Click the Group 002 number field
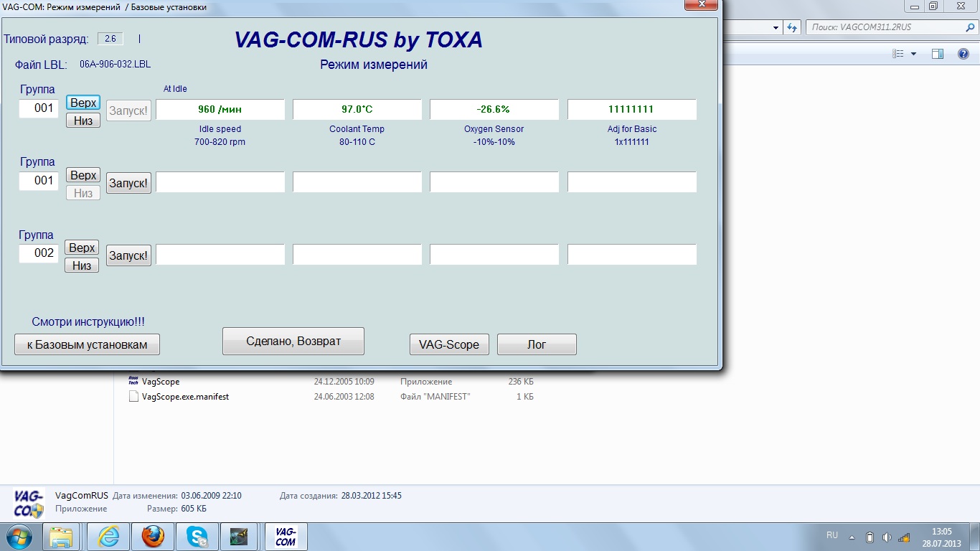 39,253
